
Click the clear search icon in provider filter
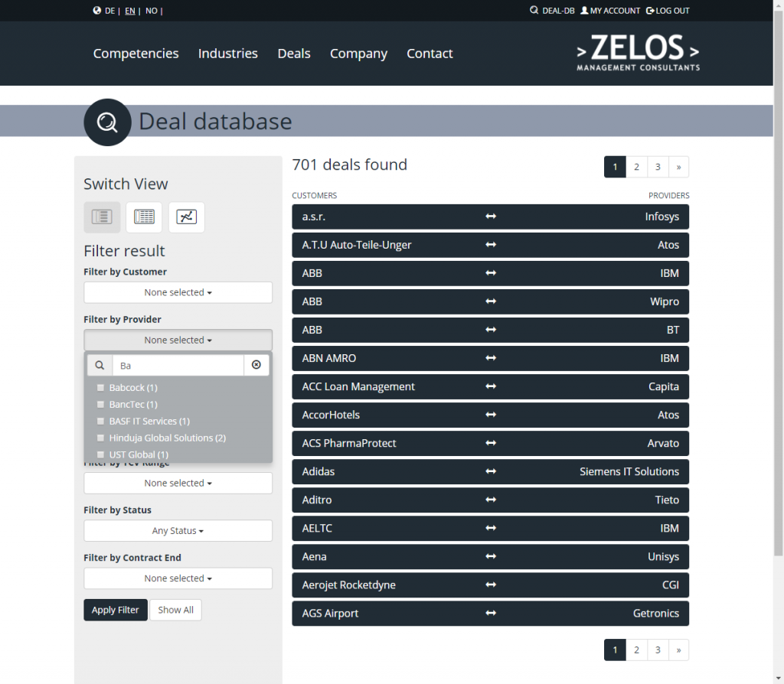pyautogui.click(x=256, y=365)
